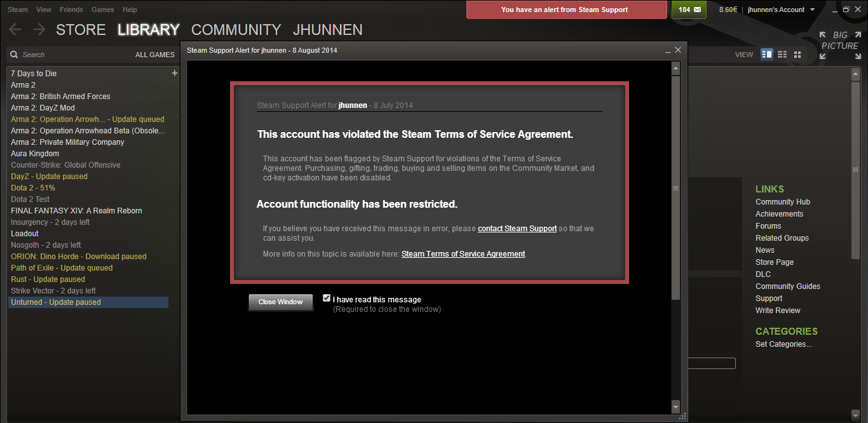Open the Games menu
The height and width of the screenshot is (423, 868).
pyautogui.click(x=103, y=10)
